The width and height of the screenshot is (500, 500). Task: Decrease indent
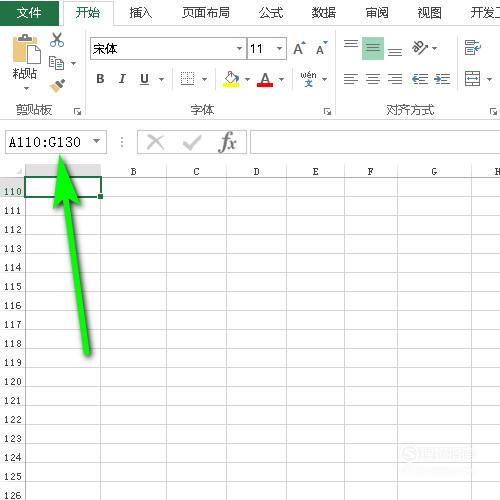click(420, 79)
